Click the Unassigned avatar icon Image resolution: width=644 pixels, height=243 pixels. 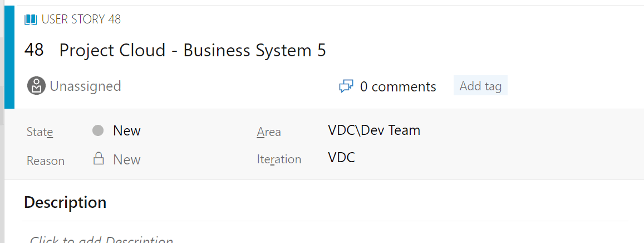[36, 86]
